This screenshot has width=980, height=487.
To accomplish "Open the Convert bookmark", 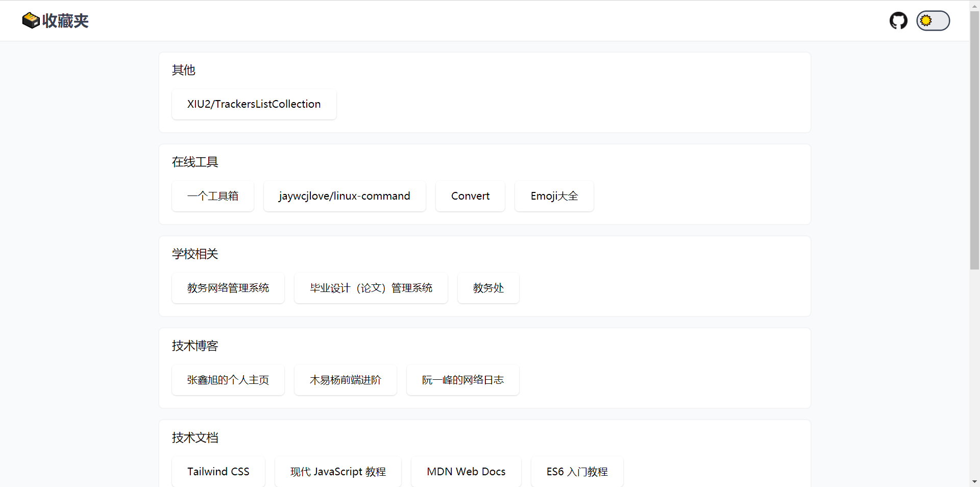I will coord(470,196).
